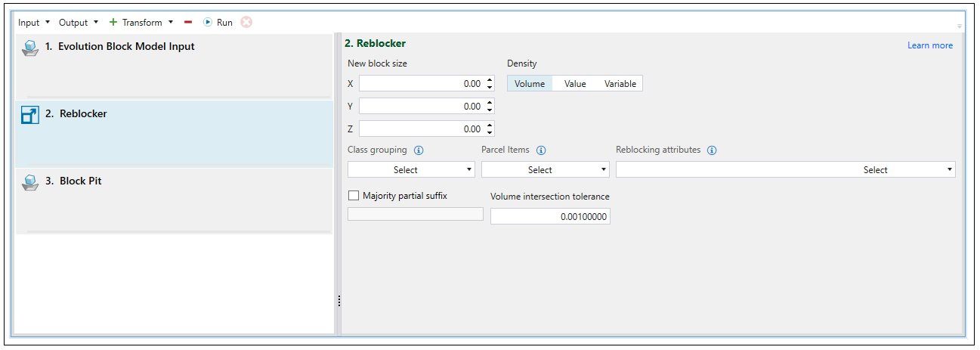
Task: Open the Class grouping dropdown
Action: click(411, 170)
